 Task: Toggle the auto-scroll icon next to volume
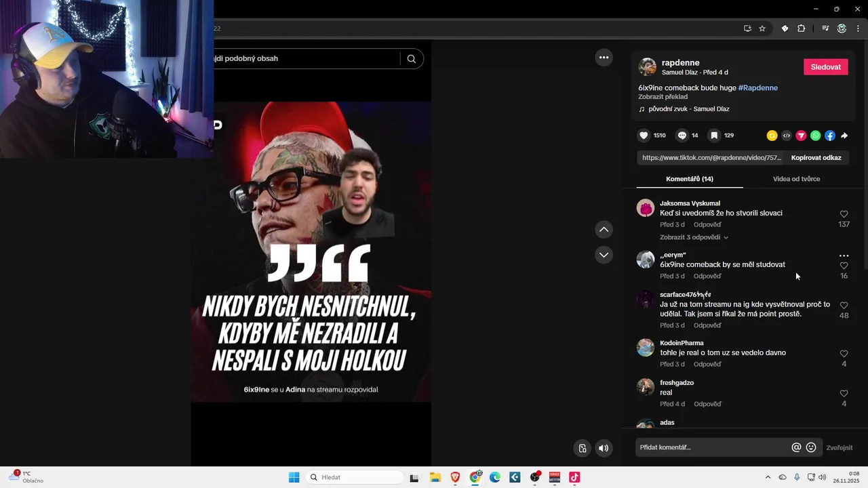(x=583, y=448)
